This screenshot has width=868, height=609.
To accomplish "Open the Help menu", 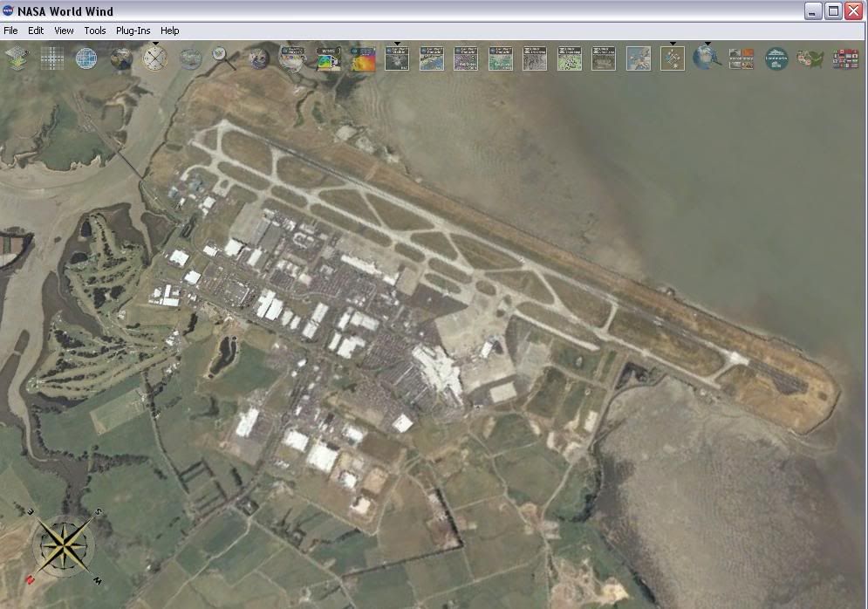I will 170,31.
